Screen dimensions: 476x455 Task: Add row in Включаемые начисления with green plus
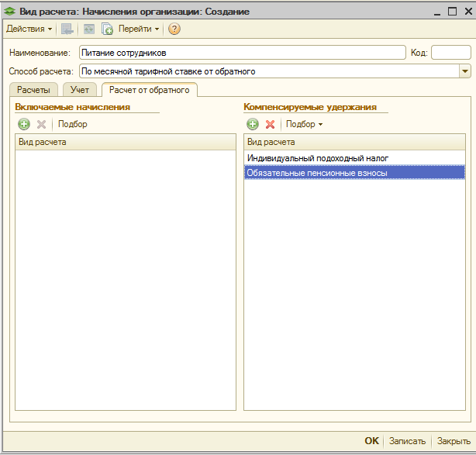[x=24, y=124]
